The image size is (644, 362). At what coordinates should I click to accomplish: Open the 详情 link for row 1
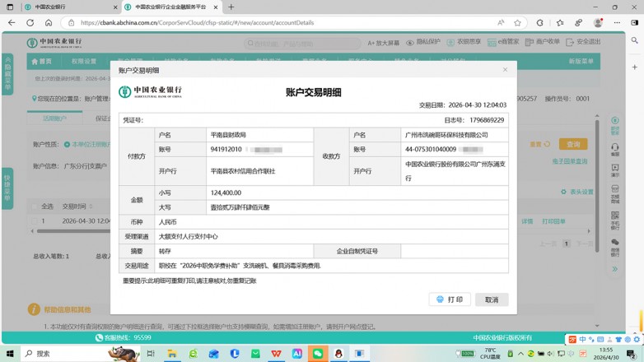[x=527, y=221]
